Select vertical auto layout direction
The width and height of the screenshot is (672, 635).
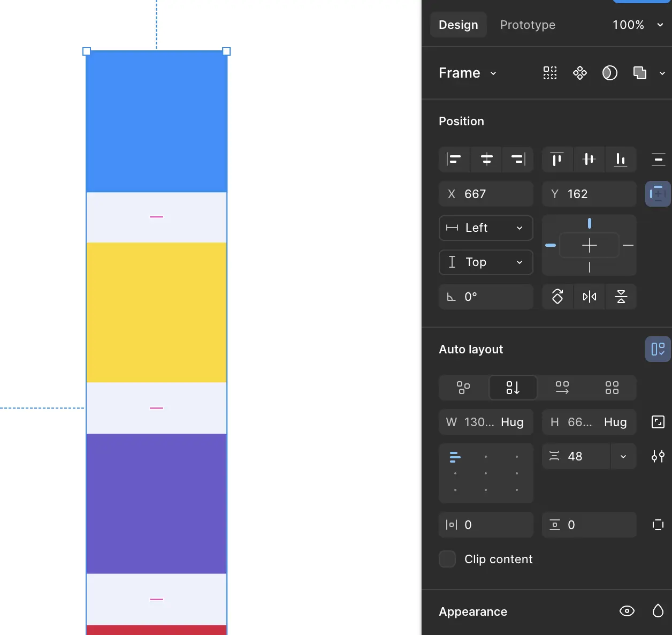click(513, 388)
